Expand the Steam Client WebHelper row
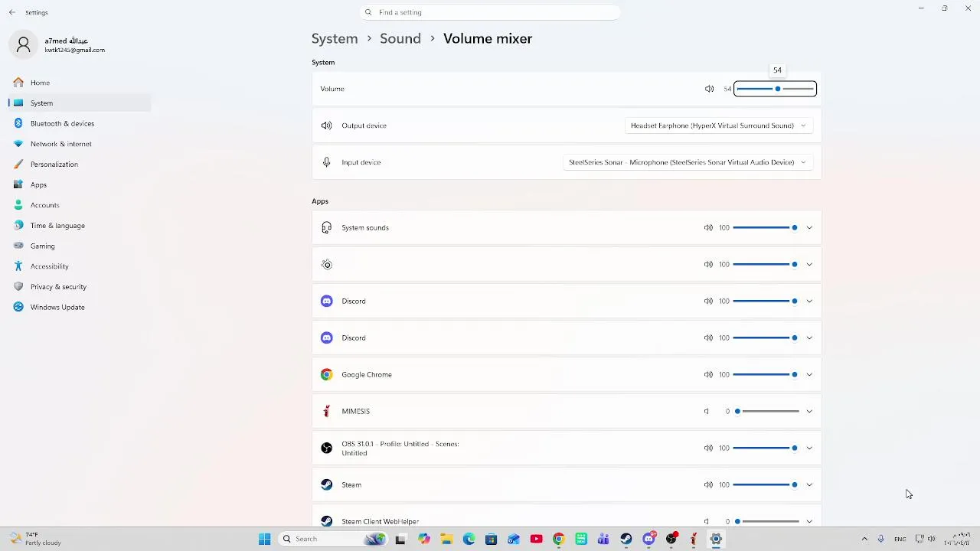980x551 pixels. [x=809, y=521]
